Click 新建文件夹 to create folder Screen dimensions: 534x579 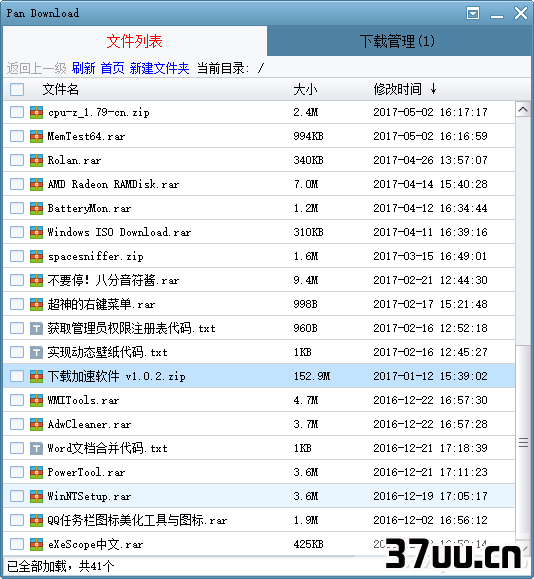(159, 68)
